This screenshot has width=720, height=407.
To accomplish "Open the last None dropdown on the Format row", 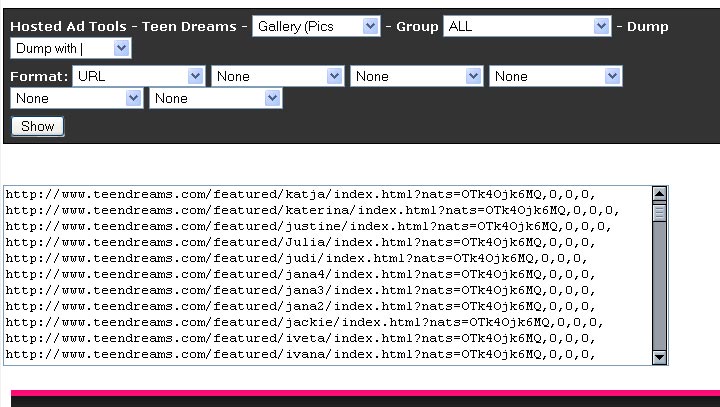I will [x=556, y=76].
